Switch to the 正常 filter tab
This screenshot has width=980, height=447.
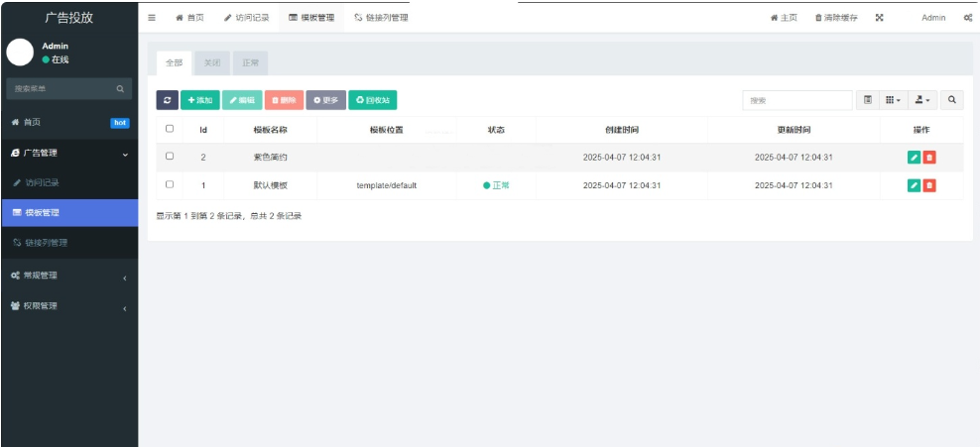[x=250, y=62]
